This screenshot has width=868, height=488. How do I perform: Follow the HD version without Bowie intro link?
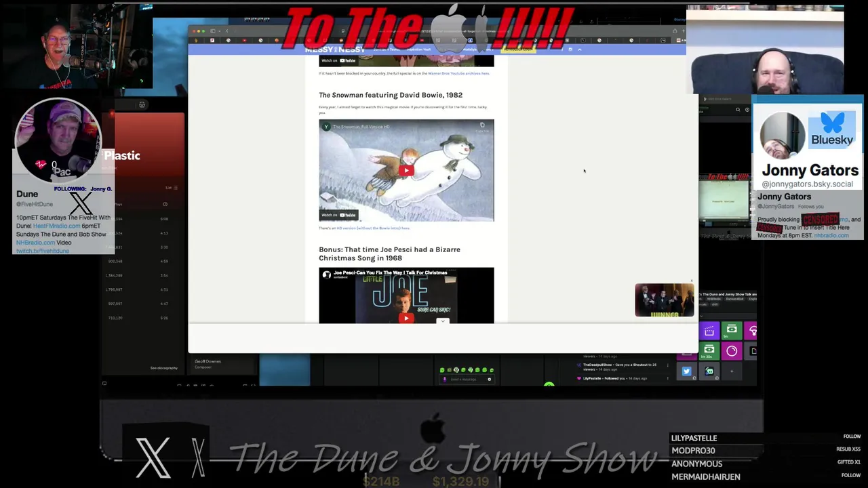[373, 228]
